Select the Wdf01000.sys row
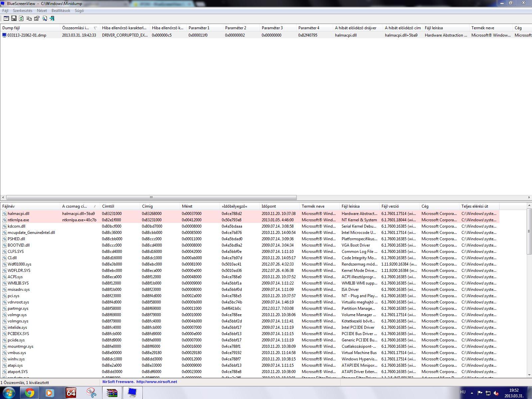This screenshot has width=532, height=399. pyautogui.click(x=250, y=264)
